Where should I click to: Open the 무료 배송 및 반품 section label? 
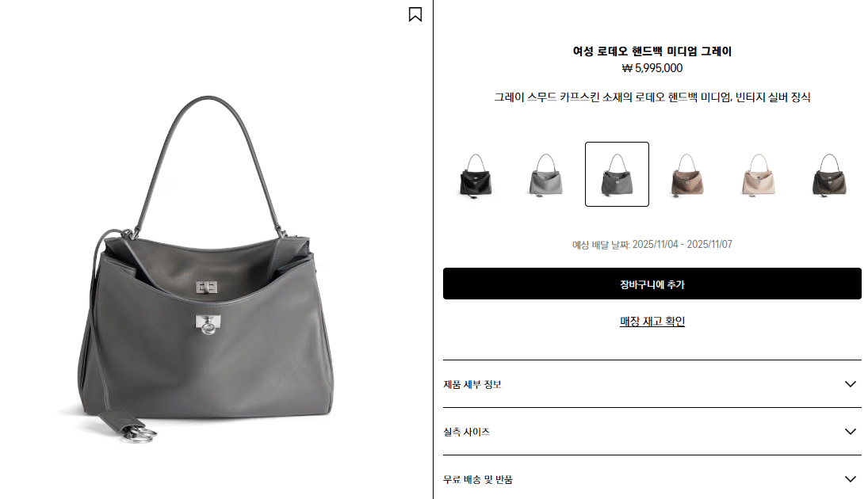point(478,480)
